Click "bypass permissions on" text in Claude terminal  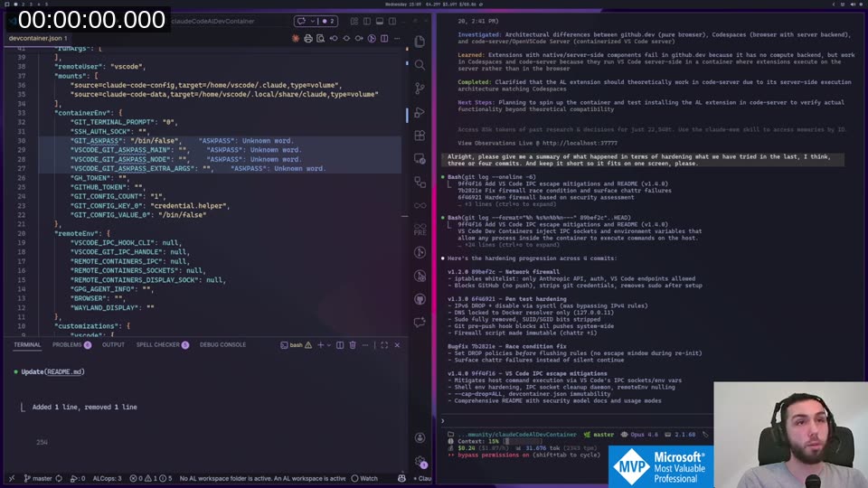494,455
